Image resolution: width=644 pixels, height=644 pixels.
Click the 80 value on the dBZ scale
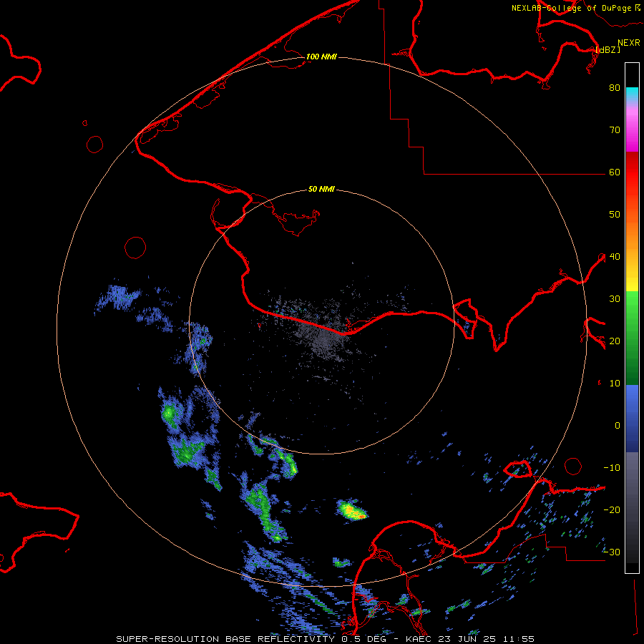[615, 87]
